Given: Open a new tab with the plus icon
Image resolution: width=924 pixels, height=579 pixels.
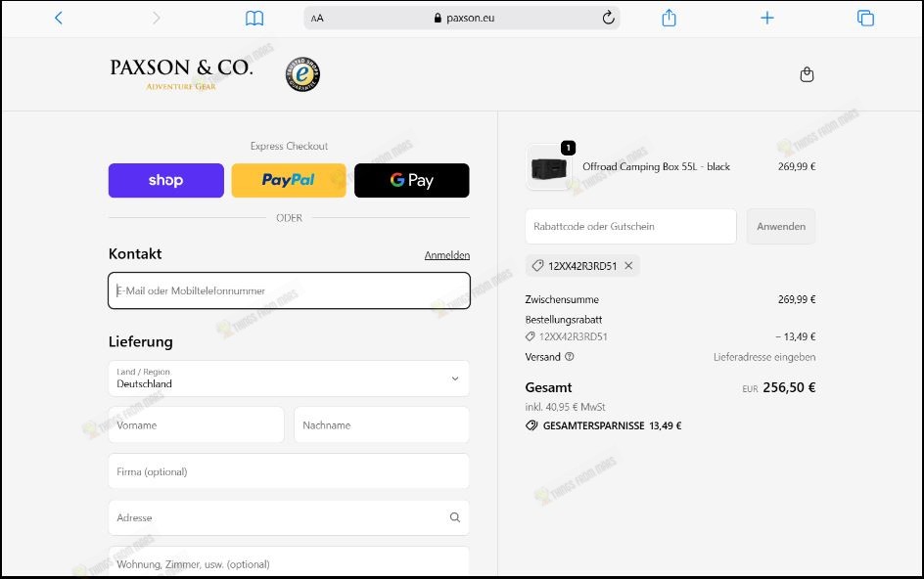Looking at the screenshot, I should [767, 17].
